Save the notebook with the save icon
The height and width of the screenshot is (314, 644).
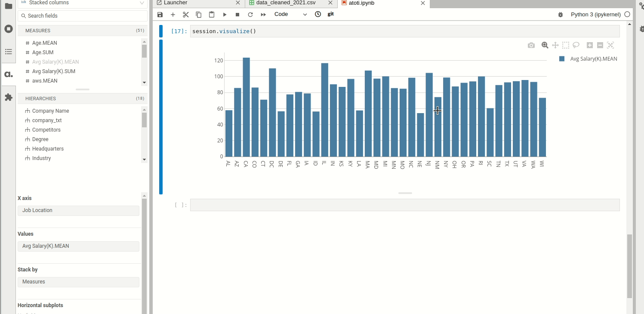click(160, 15)
